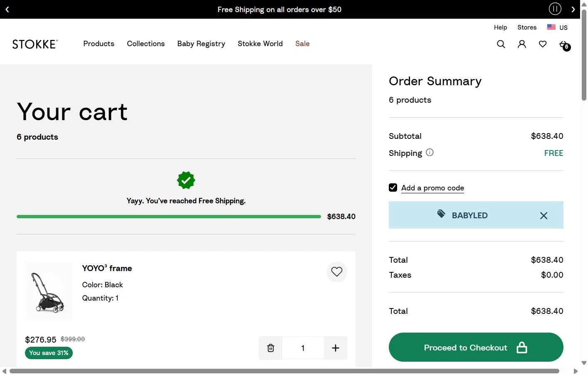
Task: Increase YOYO³ frame quantity by one
Action: [x=336, y=348]
